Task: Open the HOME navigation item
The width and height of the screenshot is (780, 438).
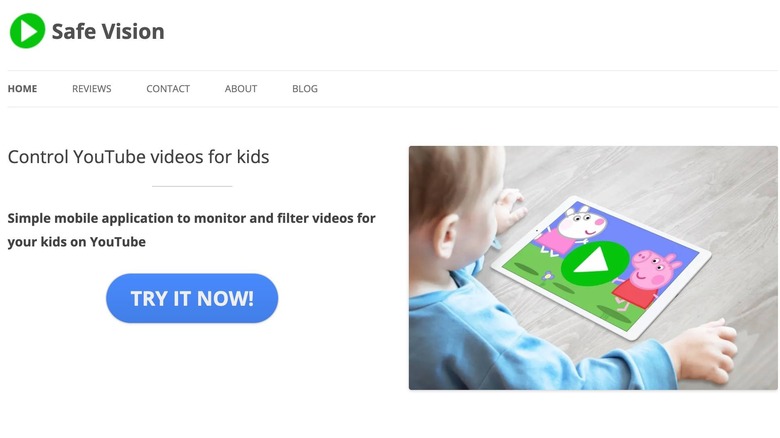Action: tap(22, 89)
